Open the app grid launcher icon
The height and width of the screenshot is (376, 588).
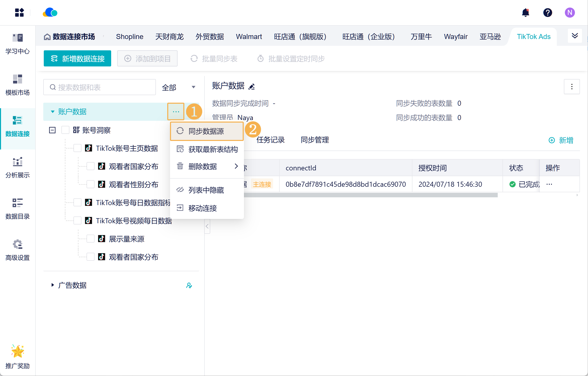click(x=19, y=13)
